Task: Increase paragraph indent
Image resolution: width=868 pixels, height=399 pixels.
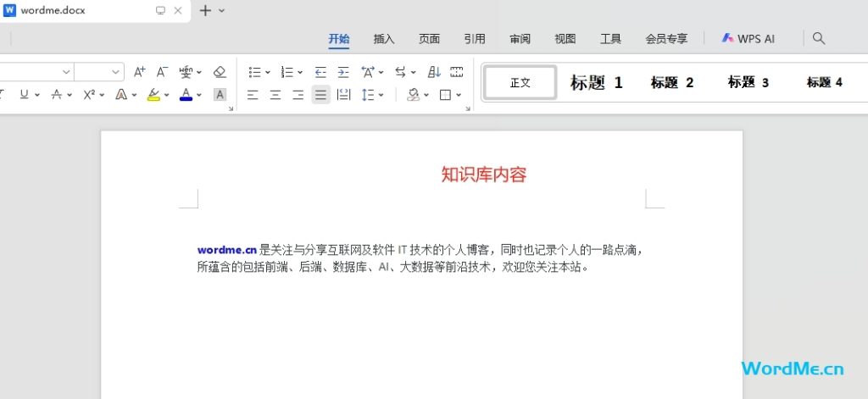Action: [x=343, y=72]
